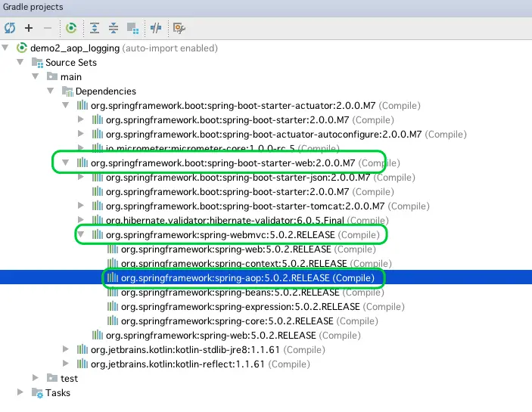Click library icon of kotlin-reflect
Screen dimensions: 532x412
[x=82, y=364]
